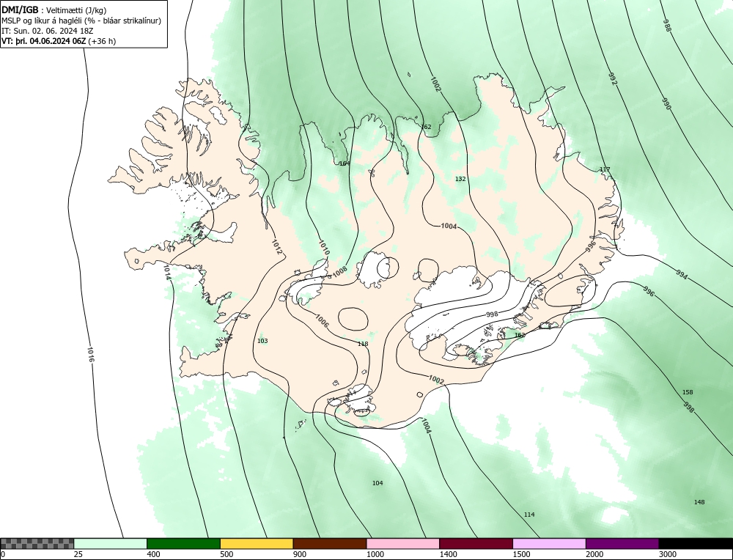The image size is (733, 560).
Task: Click the map value '148'
Action: point(699,502)
